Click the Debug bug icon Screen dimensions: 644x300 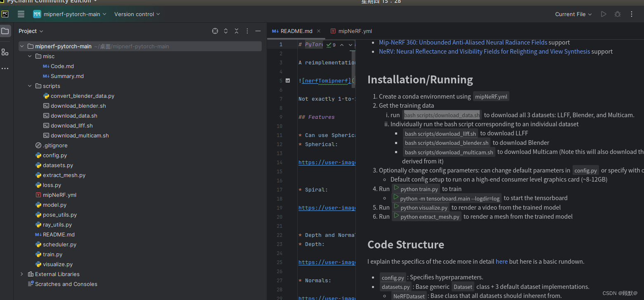coord(618,14)
